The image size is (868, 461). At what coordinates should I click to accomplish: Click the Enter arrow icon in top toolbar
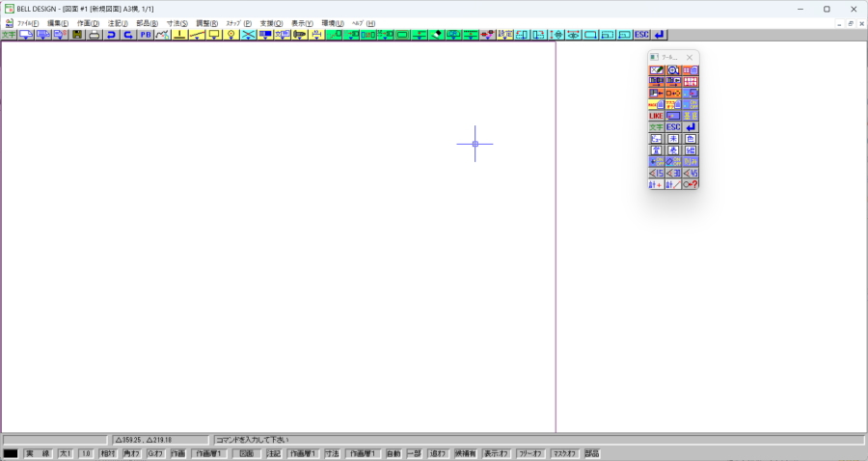659,35
